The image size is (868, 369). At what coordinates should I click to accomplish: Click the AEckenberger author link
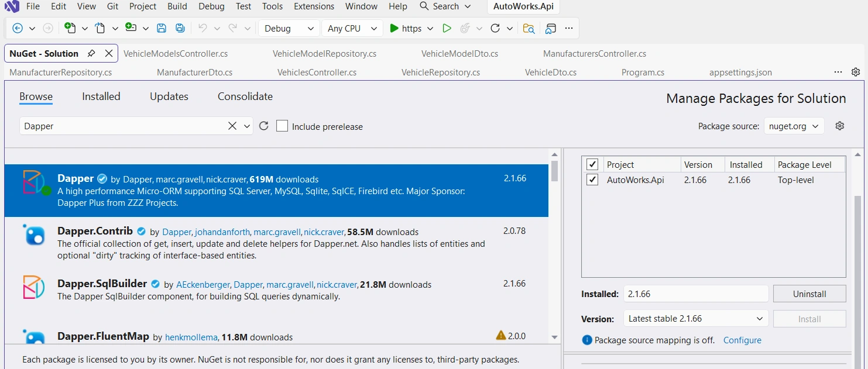tap(203, 285)
